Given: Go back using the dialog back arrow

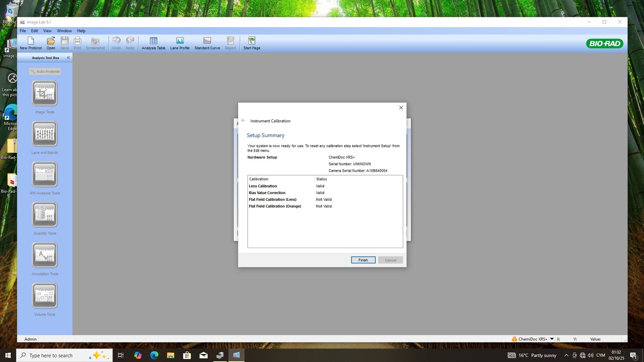Looking at the screenshot, I should 243,121.
